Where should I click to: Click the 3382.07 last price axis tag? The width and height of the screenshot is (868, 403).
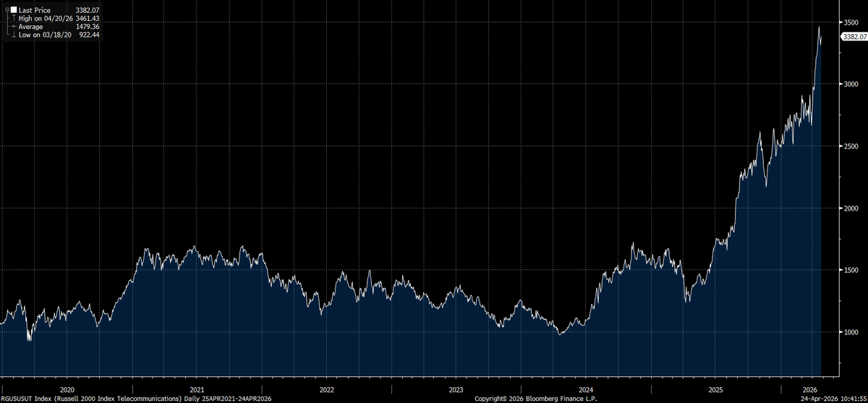(854, 37)
